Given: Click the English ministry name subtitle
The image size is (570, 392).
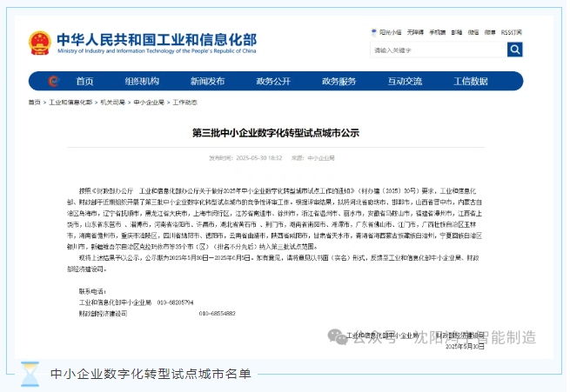Looking at the screenshot, I should (x=157, y=50).
